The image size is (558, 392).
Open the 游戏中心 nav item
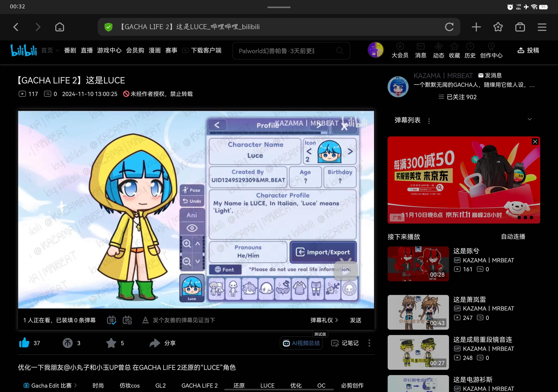point(109,50)
